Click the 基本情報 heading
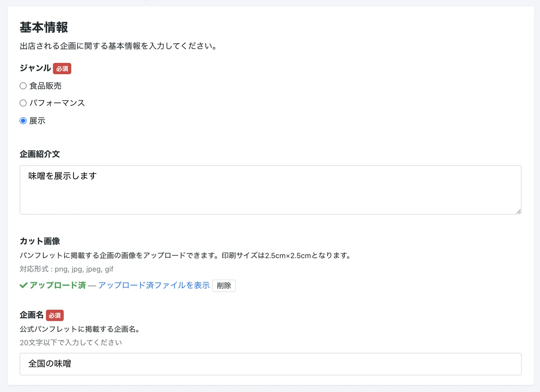 [x=44, y=27]
